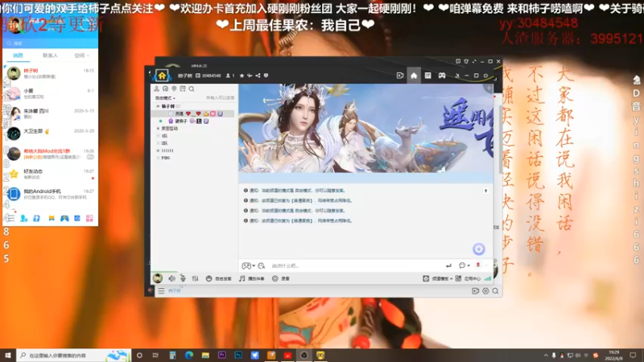Open the 朱洙馨 四川 chat in QQ
Screen dimensions: 644x362
[50, 113]
